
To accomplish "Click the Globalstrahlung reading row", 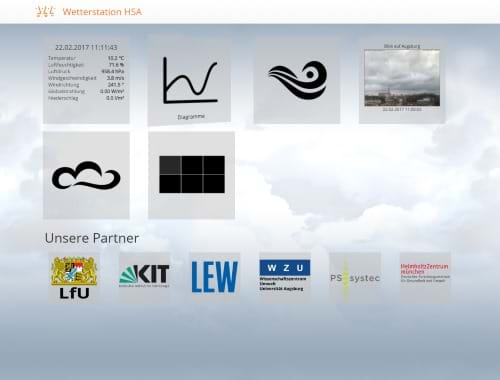I will tap(86, 91).
